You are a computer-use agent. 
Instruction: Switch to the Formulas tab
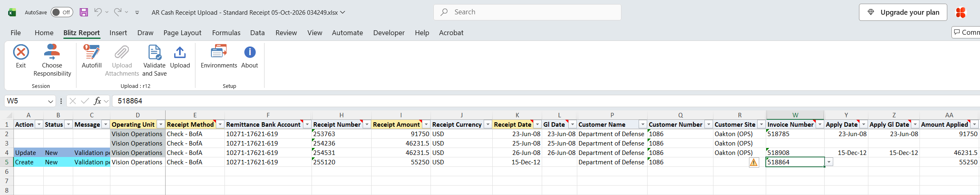[226, 33]
